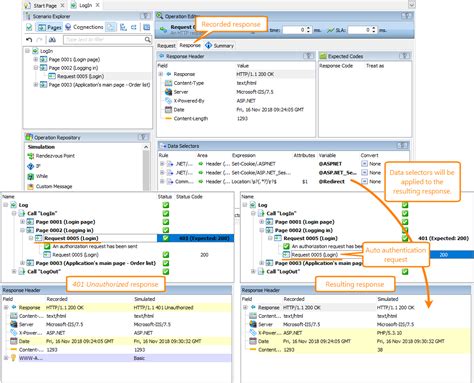Viewport: 474px width, 383px height.
Task: Expand the Response row in Response Header
Action: click(161, 74)
